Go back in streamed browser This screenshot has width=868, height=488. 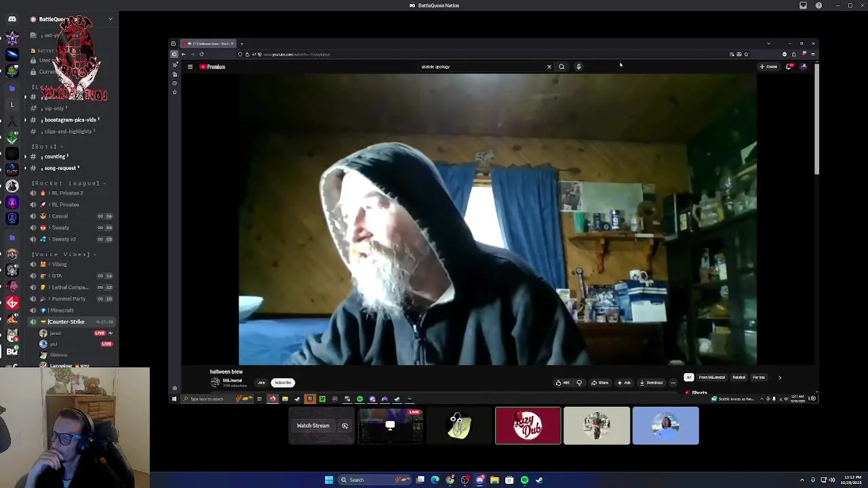[x=183, y=54]
